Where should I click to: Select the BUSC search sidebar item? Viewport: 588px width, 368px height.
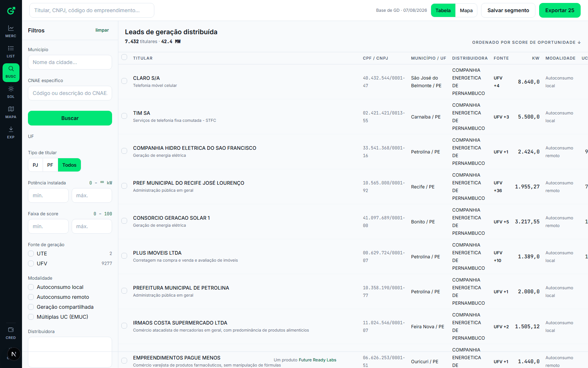pos(11,72)
